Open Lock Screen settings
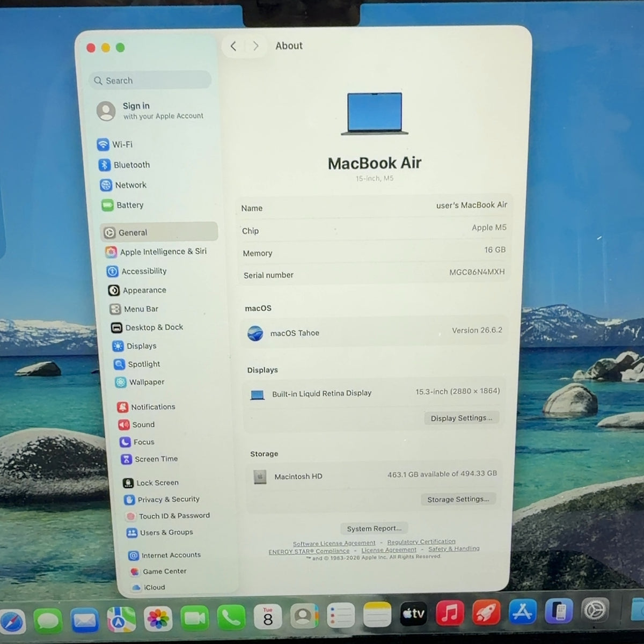This screenshot has width=644, height=644. (x=151, y=483)
